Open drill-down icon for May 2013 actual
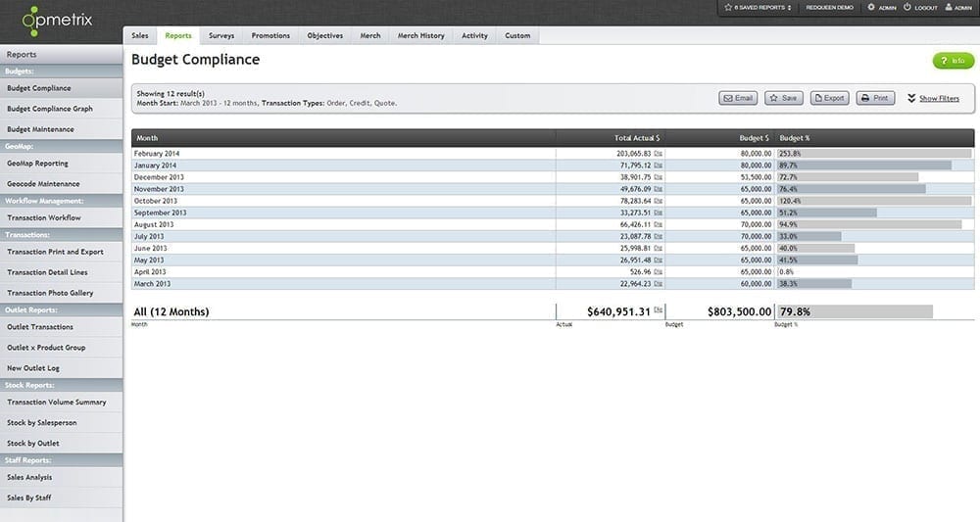The height and width of the screenshot is (522, 980). 659,261
